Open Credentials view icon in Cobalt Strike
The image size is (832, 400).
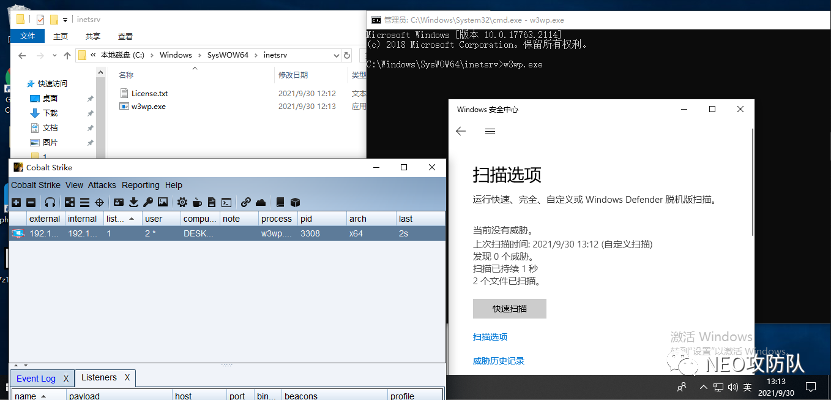pos(118,202)
